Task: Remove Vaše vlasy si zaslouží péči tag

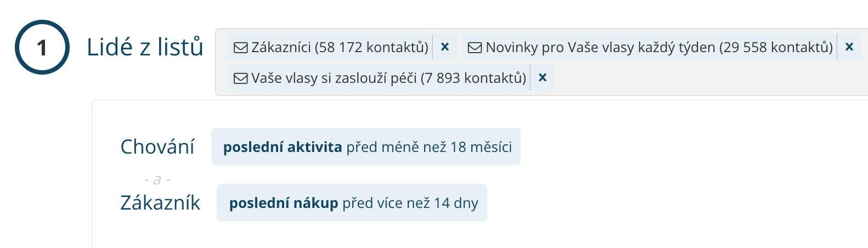Action: coord(543,78)
